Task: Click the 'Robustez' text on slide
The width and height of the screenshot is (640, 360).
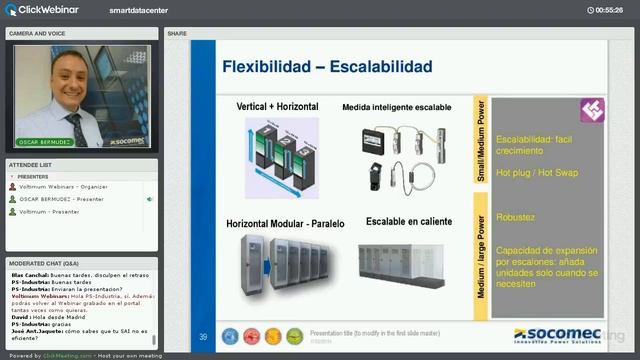Action: 515,217
